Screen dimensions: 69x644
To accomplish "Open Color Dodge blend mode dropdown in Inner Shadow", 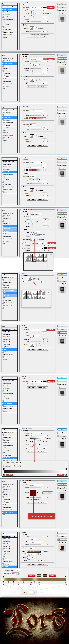I will [x=36, y=59].
